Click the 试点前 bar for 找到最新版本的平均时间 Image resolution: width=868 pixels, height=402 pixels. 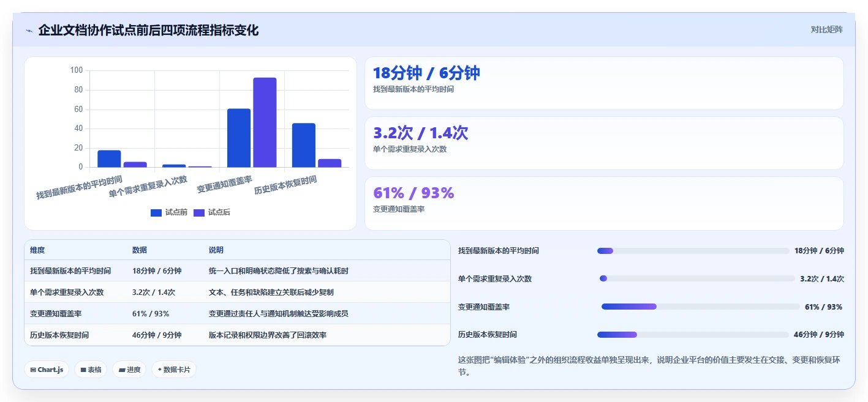(109, 158)
